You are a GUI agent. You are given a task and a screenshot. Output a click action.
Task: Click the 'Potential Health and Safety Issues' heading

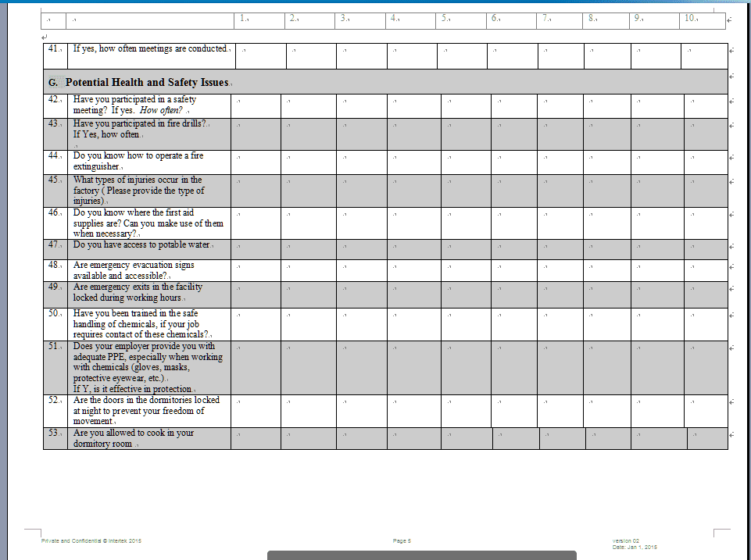pos(147,82)
